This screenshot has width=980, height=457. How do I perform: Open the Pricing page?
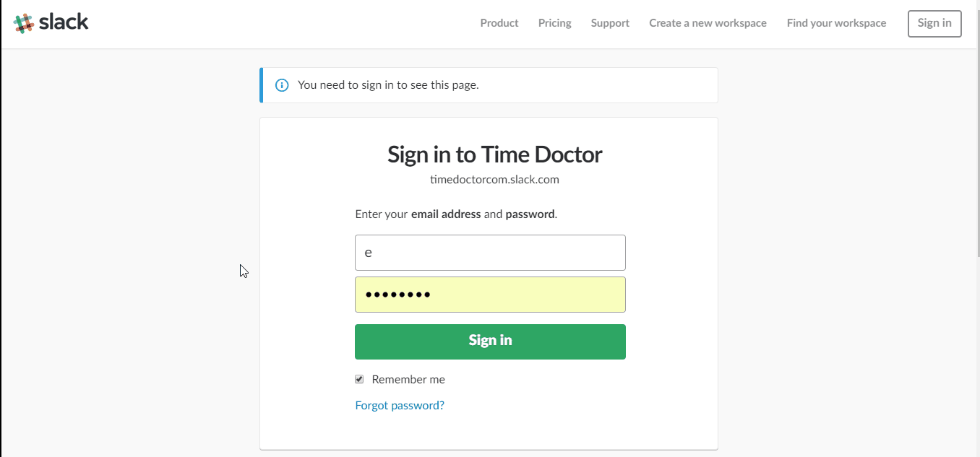(554, 23)
